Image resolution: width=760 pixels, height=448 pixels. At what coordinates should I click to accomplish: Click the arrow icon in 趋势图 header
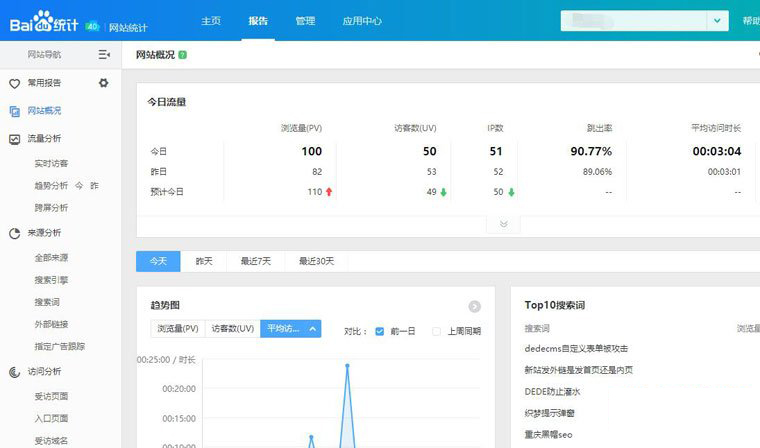[475, 307]
